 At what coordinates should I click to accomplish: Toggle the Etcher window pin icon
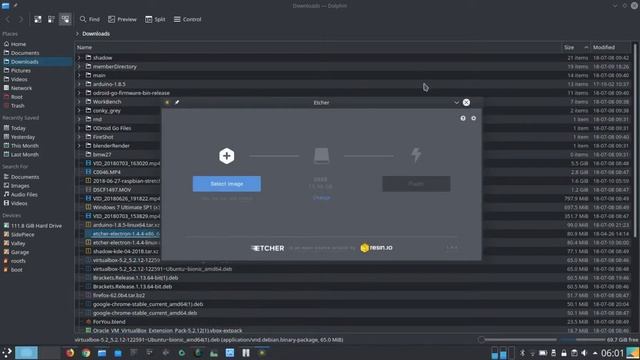pos(177,102)
